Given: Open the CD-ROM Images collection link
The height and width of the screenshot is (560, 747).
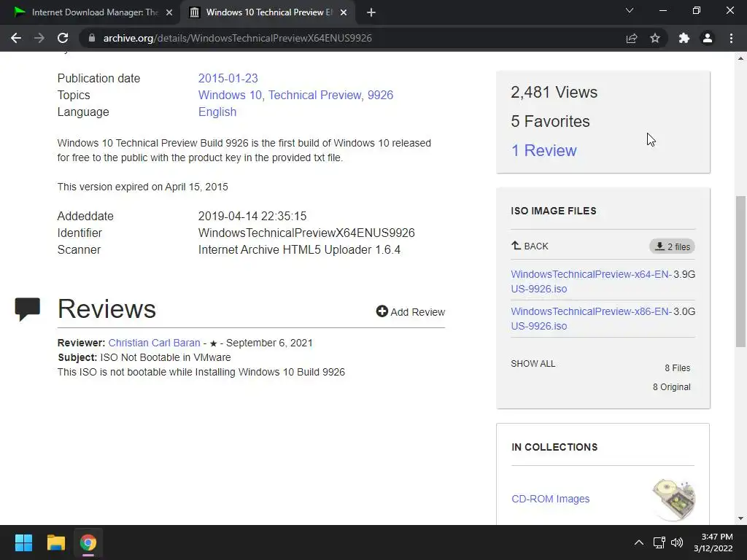Looking at the screenshot, I should (x=550, y=499).
